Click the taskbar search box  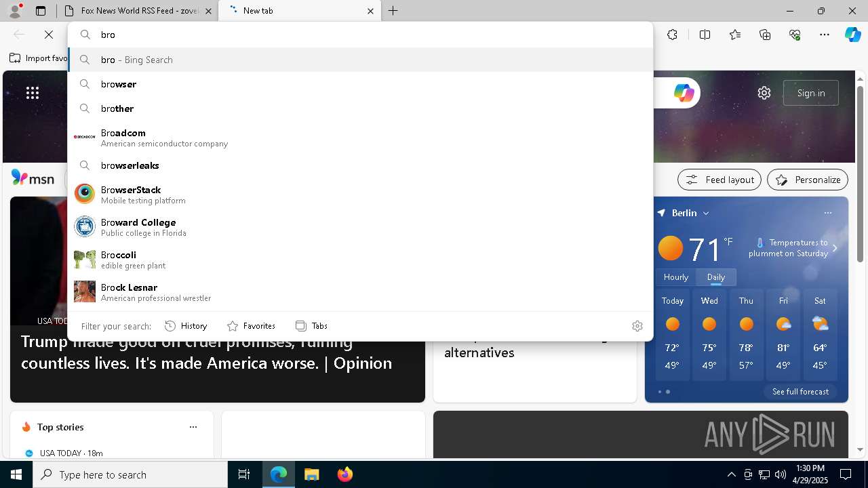(x=130, y=474)
